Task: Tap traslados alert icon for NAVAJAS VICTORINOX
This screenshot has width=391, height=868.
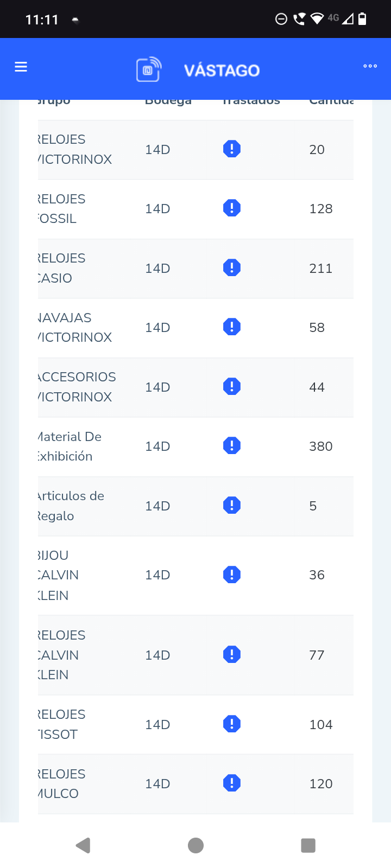Action: 232,327
